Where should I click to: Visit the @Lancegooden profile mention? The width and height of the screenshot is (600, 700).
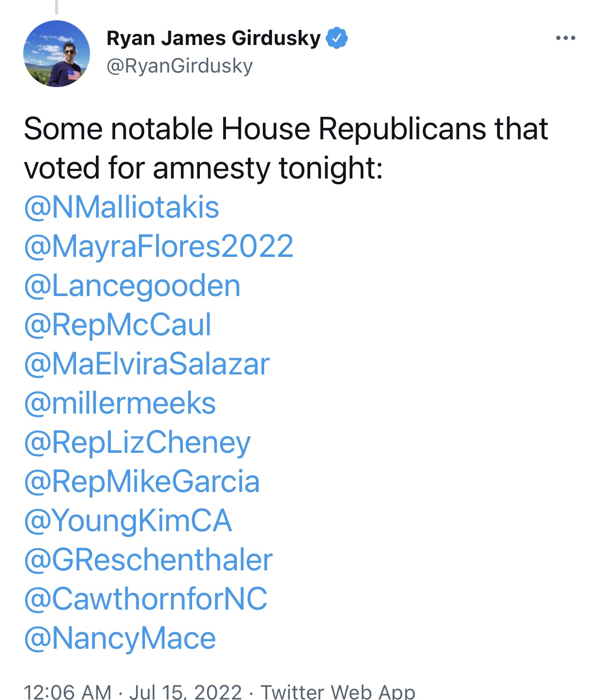(132, 285)
